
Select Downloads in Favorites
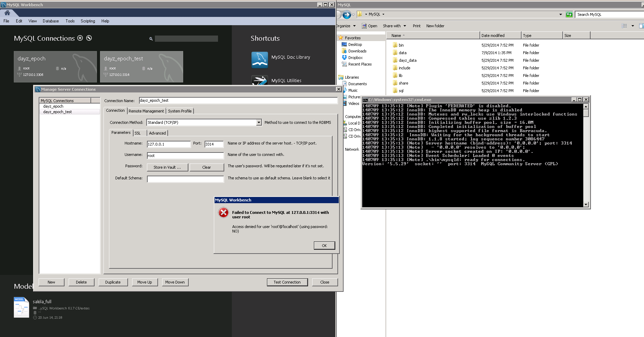(357, 51)
